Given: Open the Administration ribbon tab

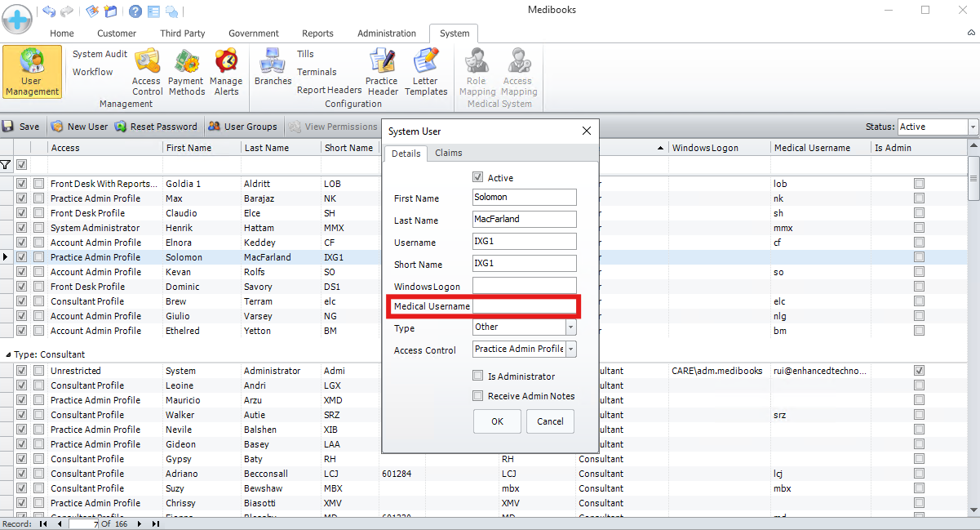Looking at the screenshot, I should [x=386, y=33].
